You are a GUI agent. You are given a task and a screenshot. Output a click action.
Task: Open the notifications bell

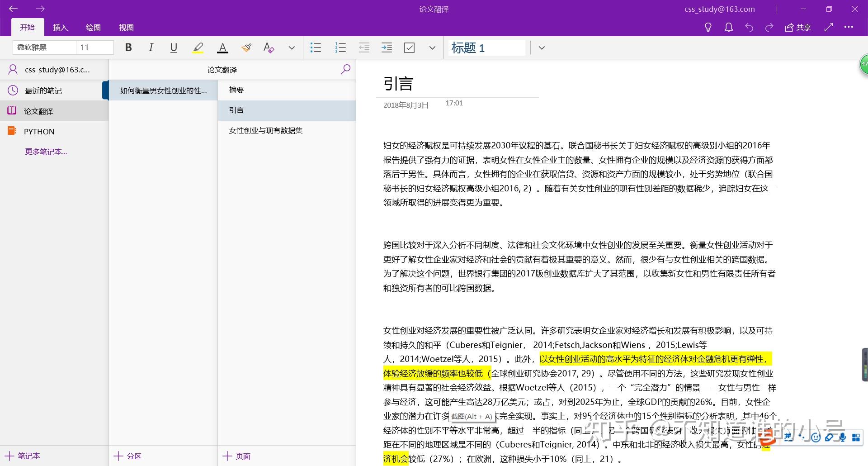pyautogui.click(x=728, y=27)
